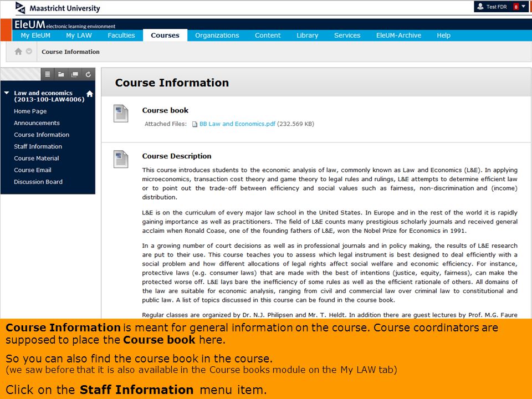Open Discussion Board in the course menu
This screenshot has width=532, height=399.
click(x=38, y=182)
